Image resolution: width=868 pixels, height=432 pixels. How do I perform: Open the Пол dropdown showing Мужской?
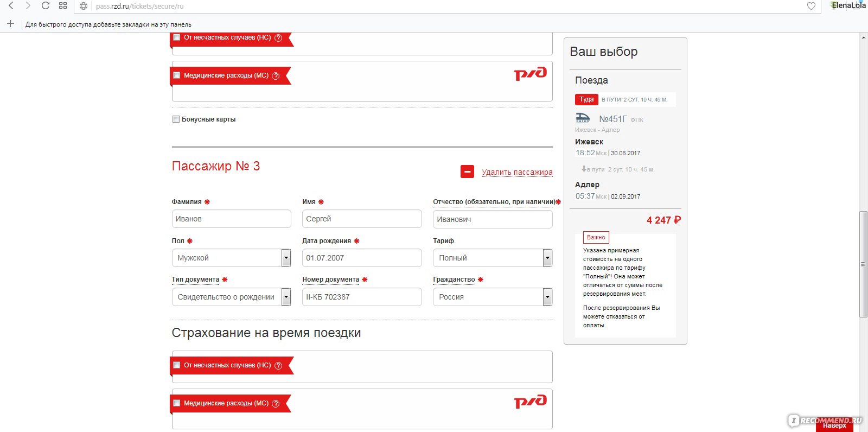(x=232, y=258)
